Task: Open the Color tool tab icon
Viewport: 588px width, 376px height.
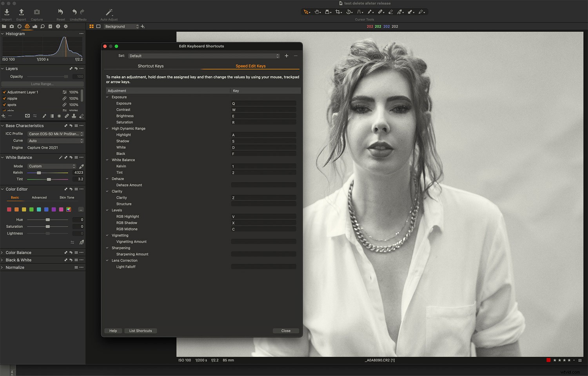Action: coord(27,26)
